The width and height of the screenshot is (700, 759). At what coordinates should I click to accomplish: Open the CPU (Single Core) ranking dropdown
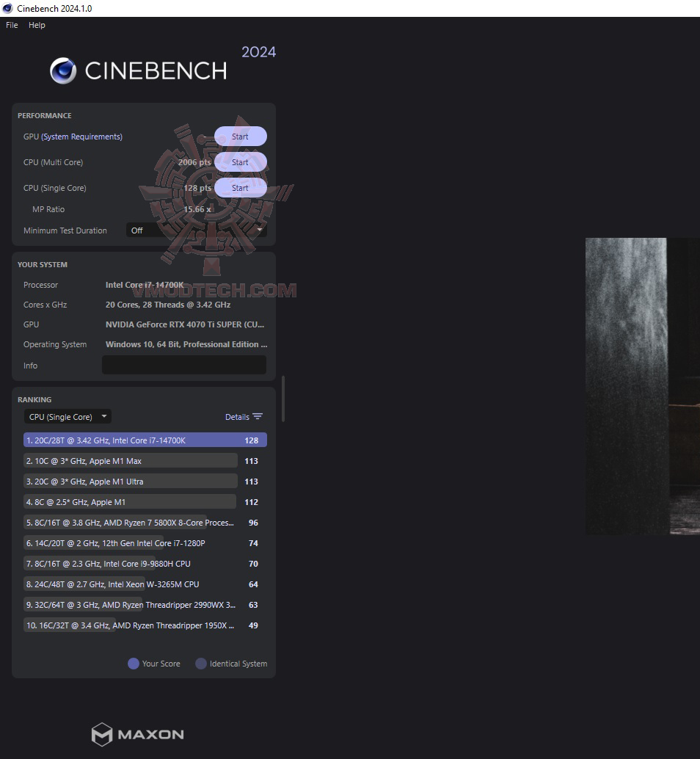[x=68, y=417]
